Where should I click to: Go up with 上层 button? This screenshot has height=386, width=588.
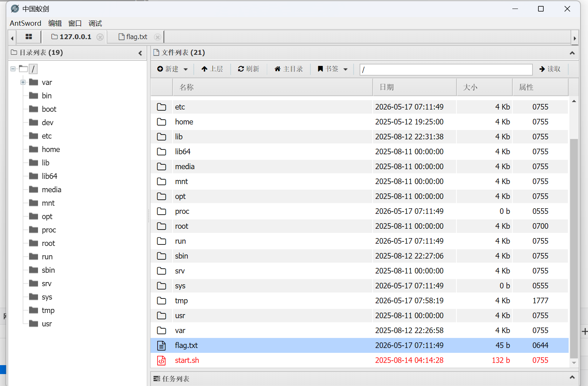click(212, 69)
